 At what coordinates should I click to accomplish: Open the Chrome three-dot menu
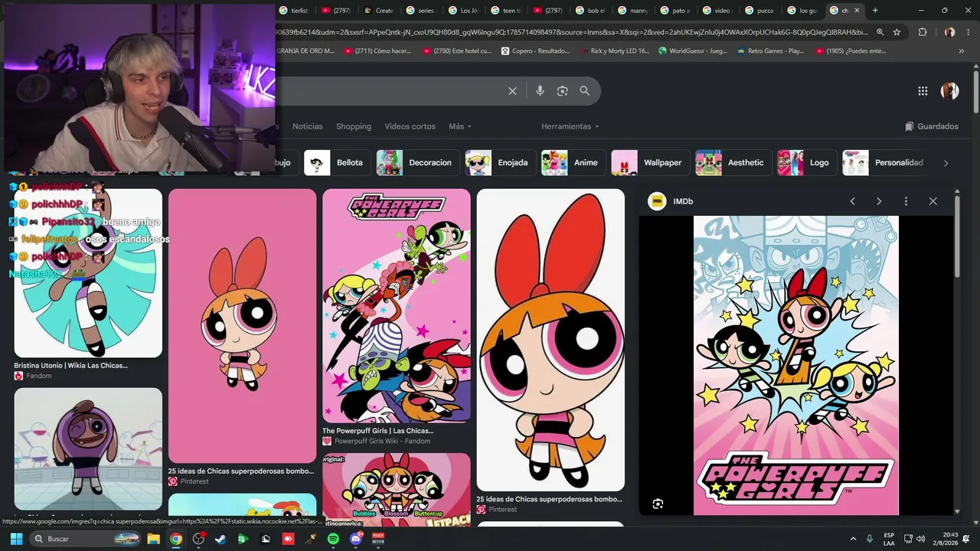tap(967, 32)
